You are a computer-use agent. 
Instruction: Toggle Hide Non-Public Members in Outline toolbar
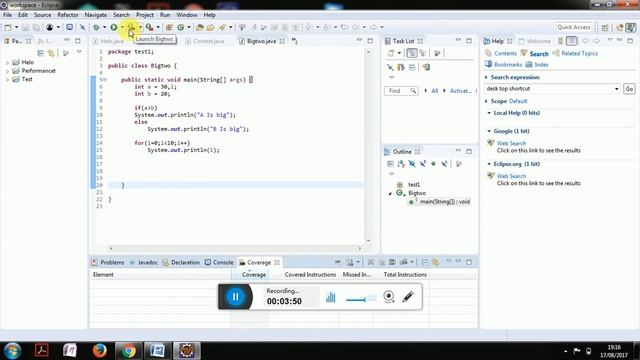[433, 164]
